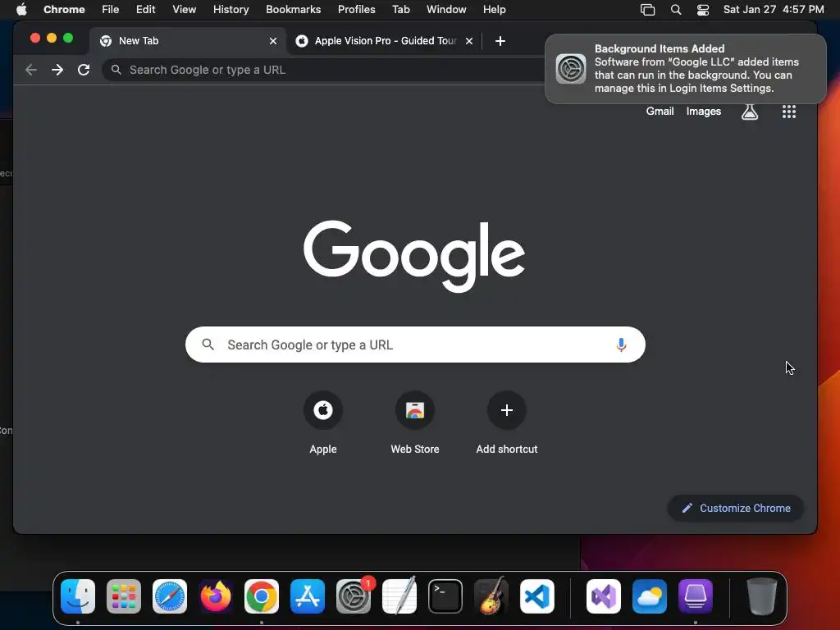
Task: Launch Terminal from the Dock
Action: 445,596
